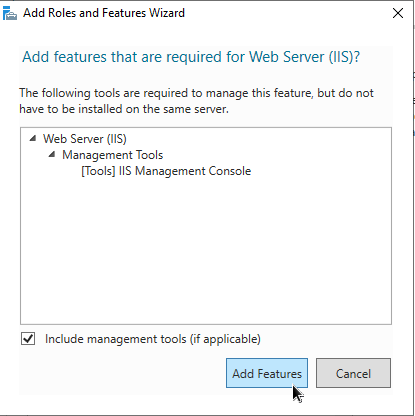Close the Add Roles and Features dialog
Screen dimensions: 415x416
point(398,13)
